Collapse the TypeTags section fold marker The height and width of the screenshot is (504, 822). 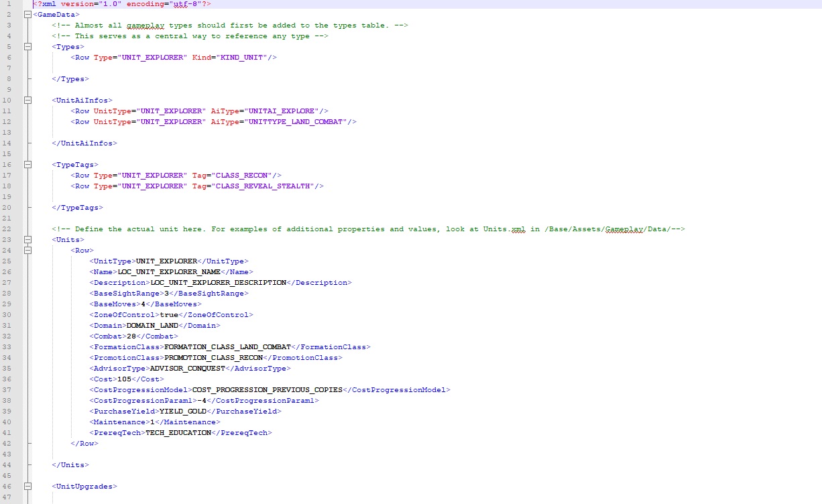(27, 165)
